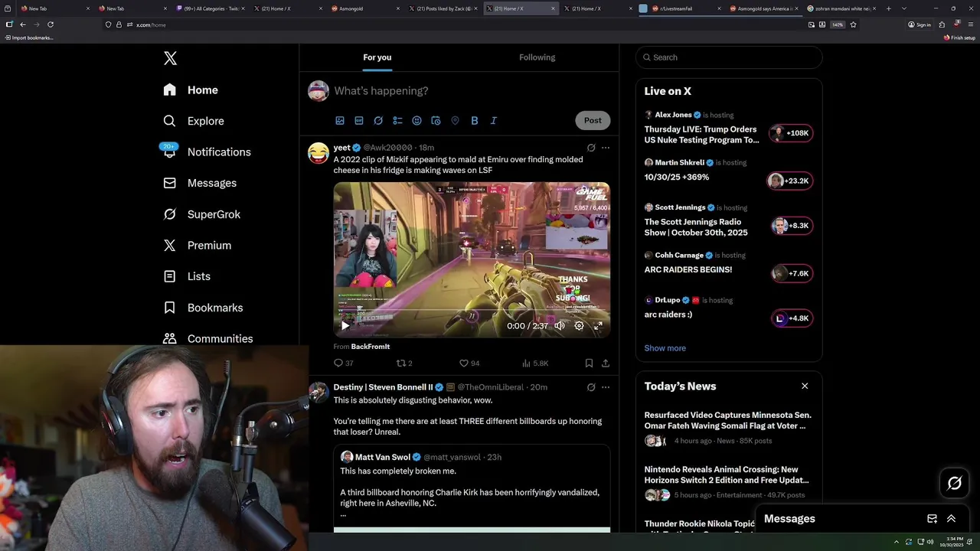This screenshot has height=551, width=980.
Task: Click the Search box on X
Action: (729, 57)
